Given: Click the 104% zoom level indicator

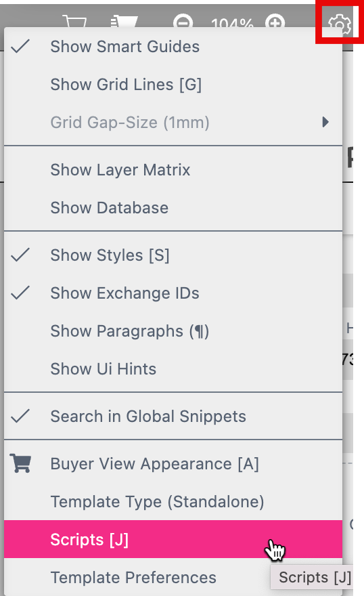Looking at the screenshot, I should [x=232, y=24].
